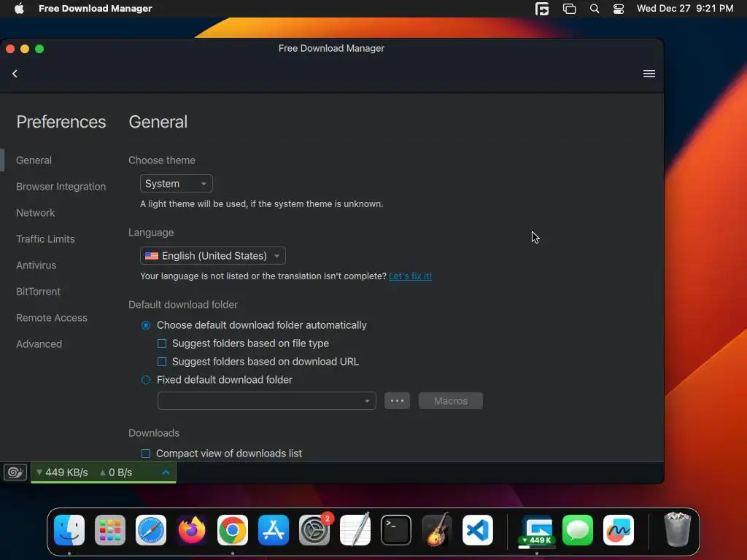The image size is (747, 560).
Task: Click the date and time in menu bar
Action: 685,9
